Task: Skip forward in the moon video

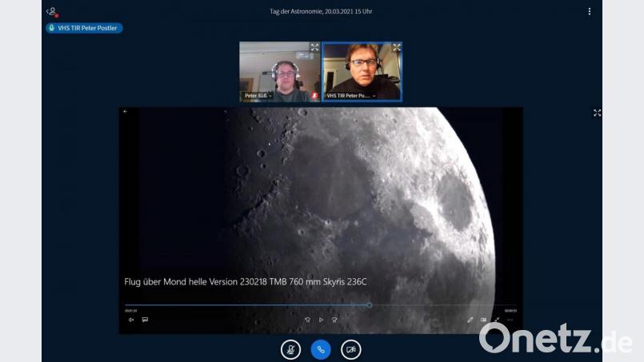Action: [x=334, y=320]
